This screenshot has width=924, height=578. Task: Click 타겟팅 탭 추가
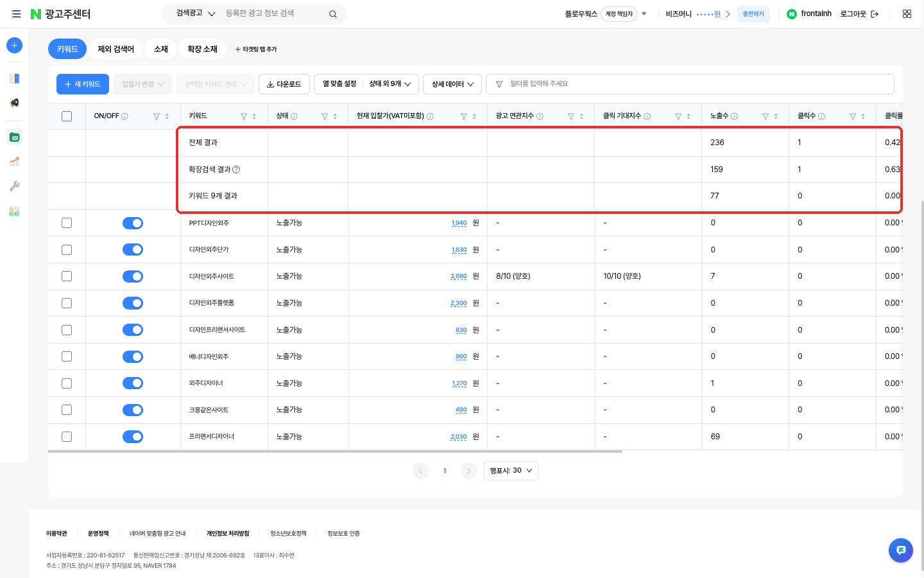point(256,49)
